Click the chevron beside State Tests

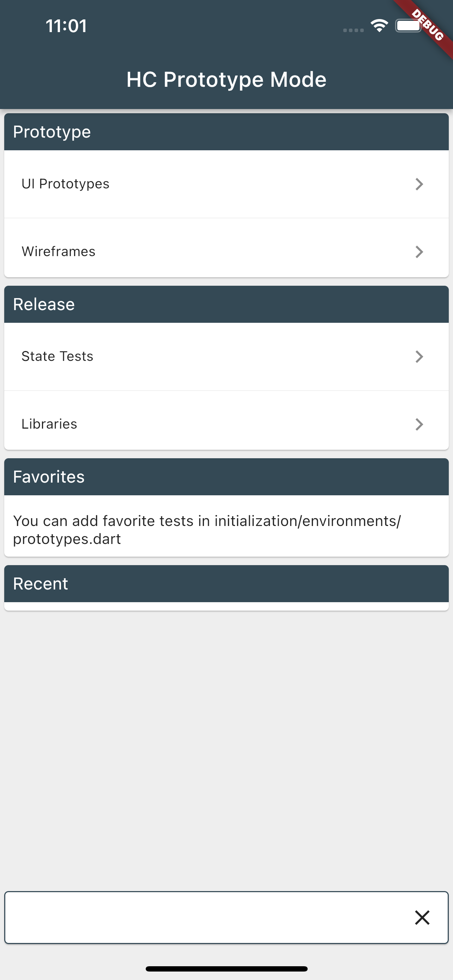click(x=419, y=356)
